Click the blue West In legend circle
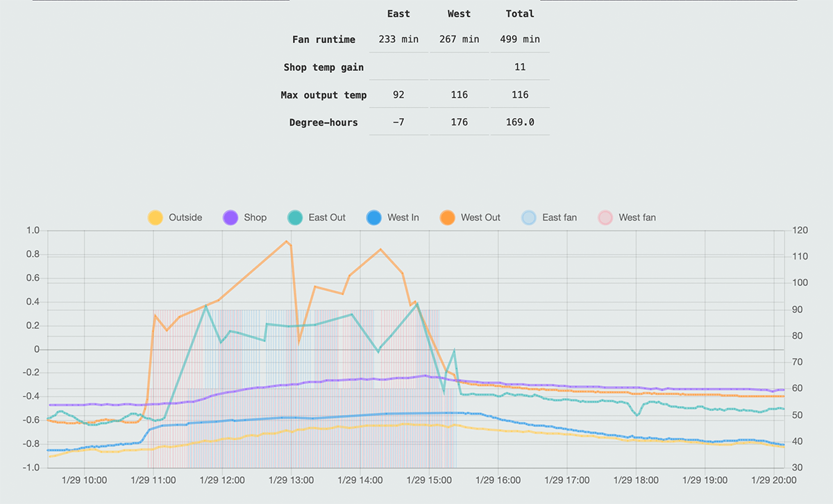 pyautogui.click(x=375, y=217)
